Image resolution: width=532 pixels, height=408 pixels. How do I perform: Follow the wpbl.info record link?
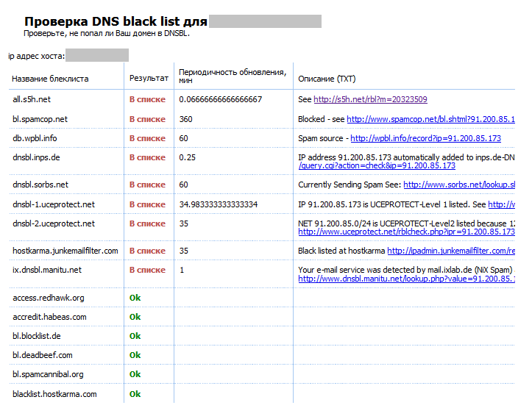pos(425,138)
